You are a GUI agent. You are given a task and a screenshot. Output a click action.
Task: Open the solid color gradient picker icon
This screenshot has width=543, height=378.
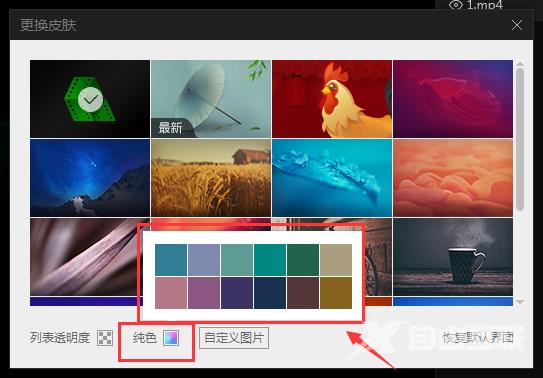[171, 338]
